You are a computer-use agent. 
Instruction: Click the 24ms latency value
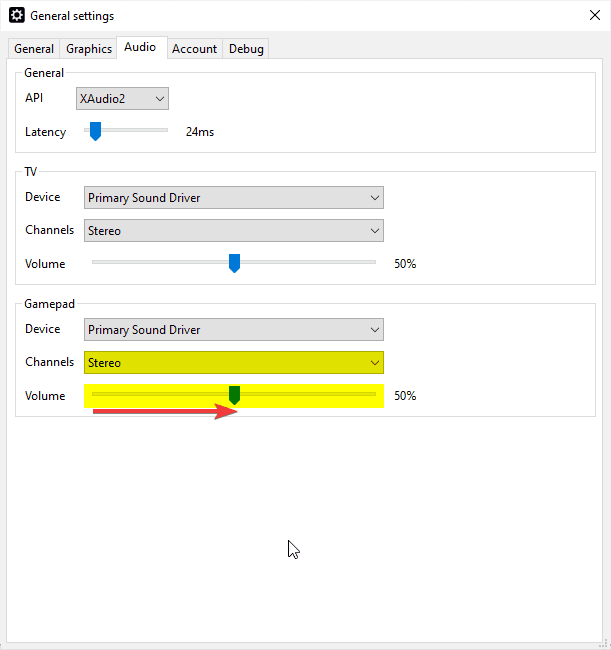click(200, 132)
